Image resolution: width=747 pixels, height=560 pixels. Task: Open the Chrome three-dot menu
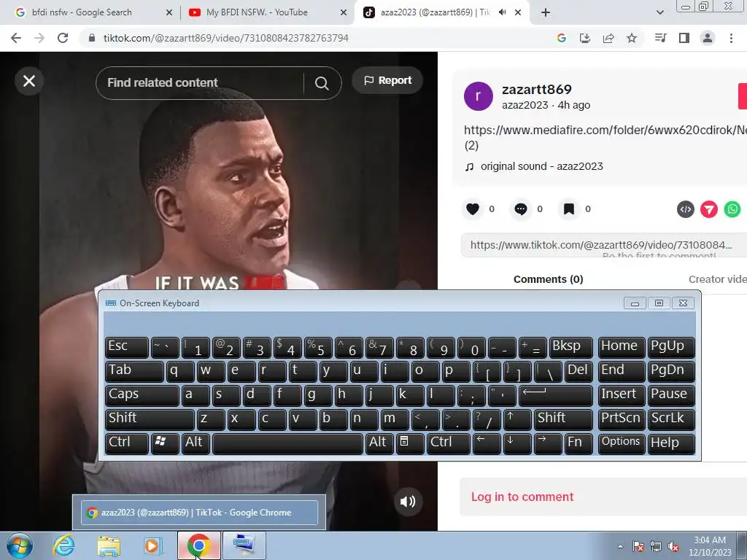point(731,38)
